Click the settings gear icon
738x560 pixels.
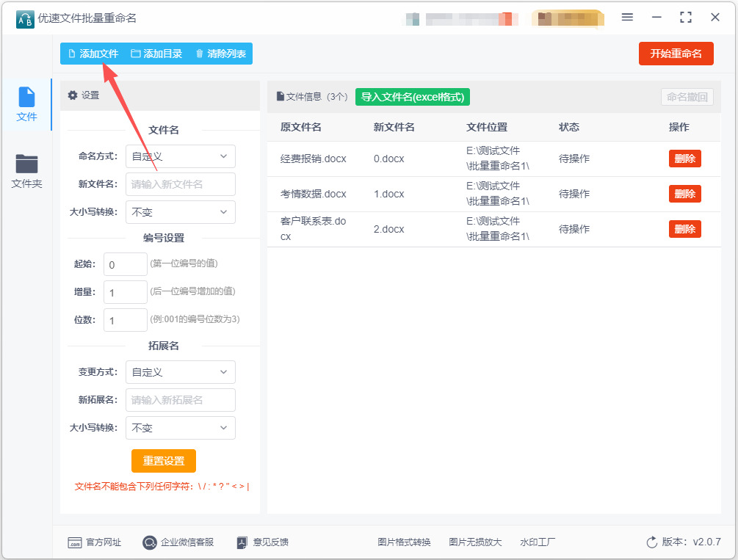click(73, 95)
